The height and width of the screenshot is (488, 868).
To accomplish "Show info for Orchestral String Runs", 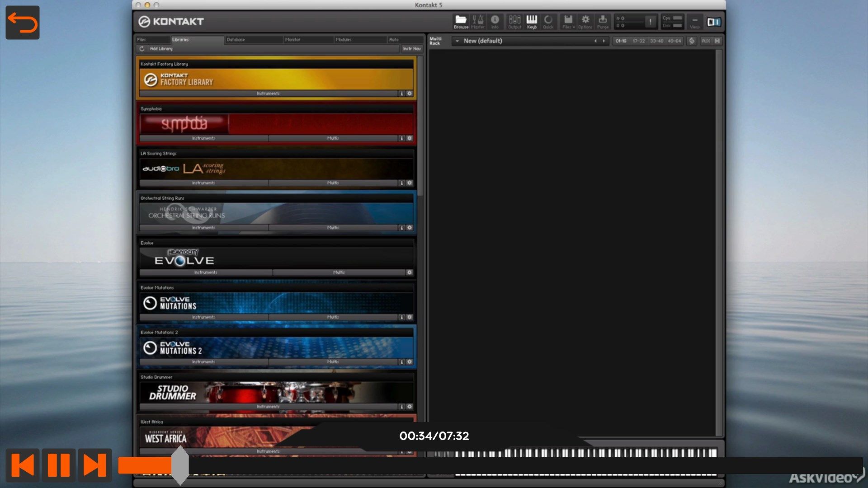I will (x=401, y=228).
